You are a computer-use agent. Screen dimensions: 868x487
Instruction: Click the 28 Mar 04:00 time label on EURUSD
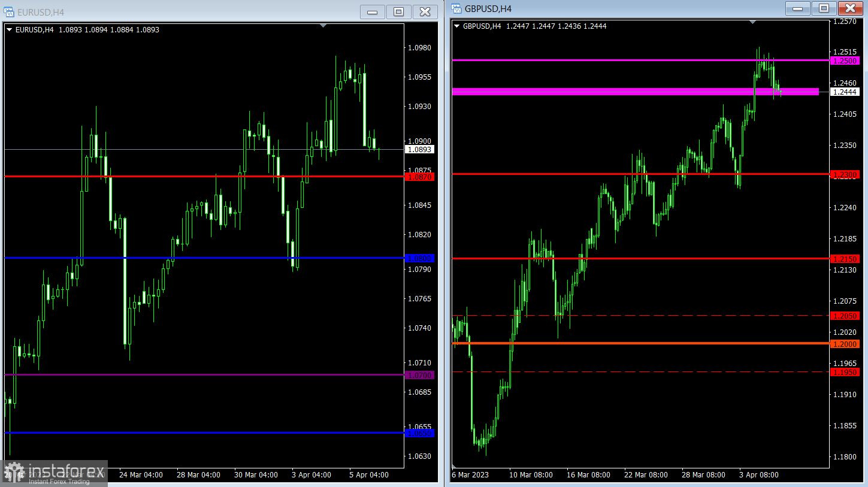tap(198, 475)
